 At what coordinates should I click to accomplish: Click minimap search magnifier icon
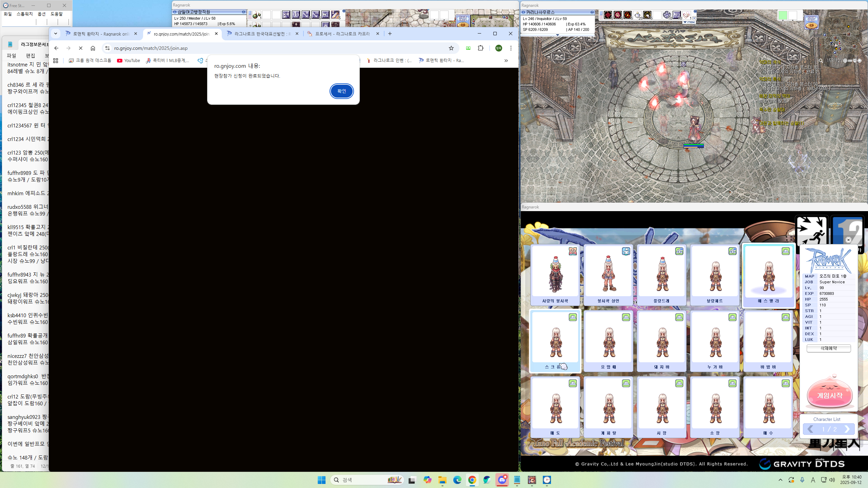(x=821, y=61)
